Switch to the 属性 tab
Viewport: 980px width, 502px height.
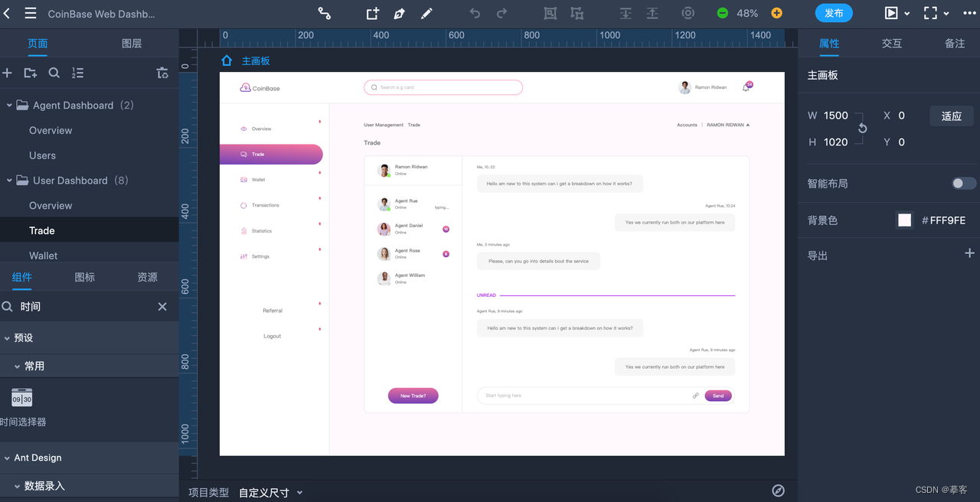click(x=829, y=44)
